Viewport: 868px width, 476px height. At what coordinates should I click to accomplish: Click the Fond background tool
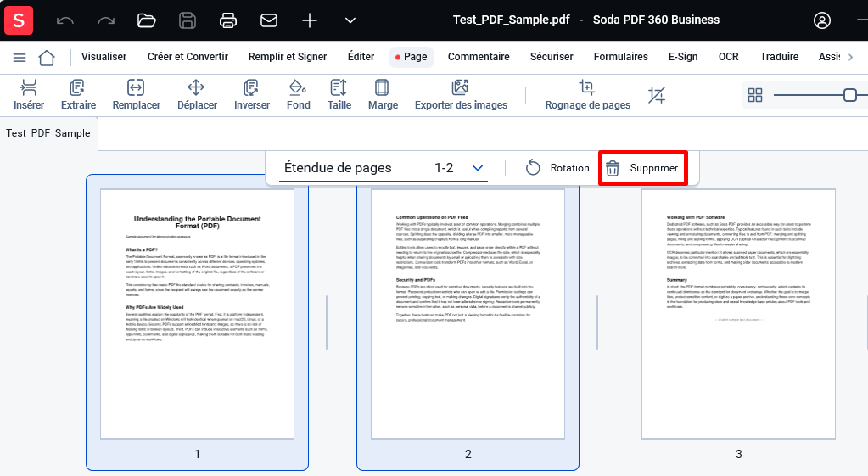(298, 95)
